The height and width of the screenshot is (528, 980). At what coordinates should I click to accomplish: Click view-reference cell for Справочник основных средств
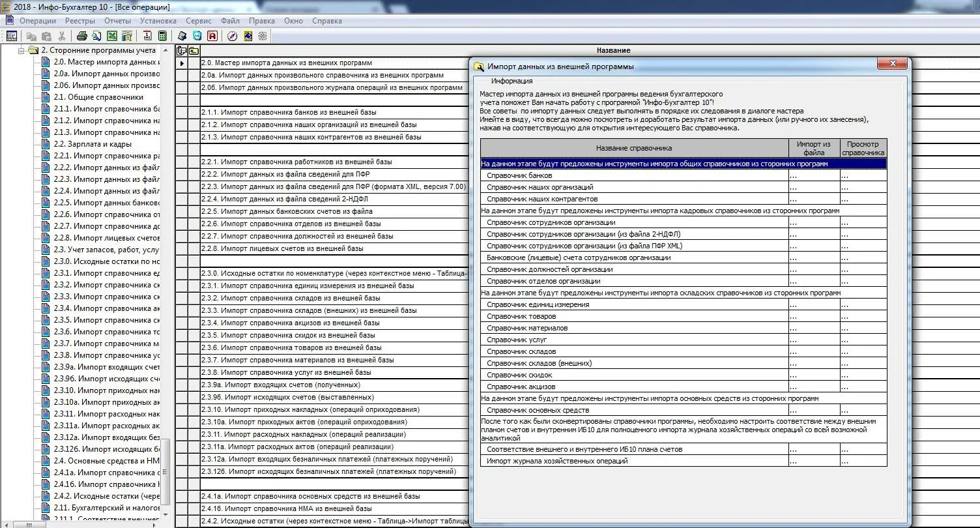863,410
